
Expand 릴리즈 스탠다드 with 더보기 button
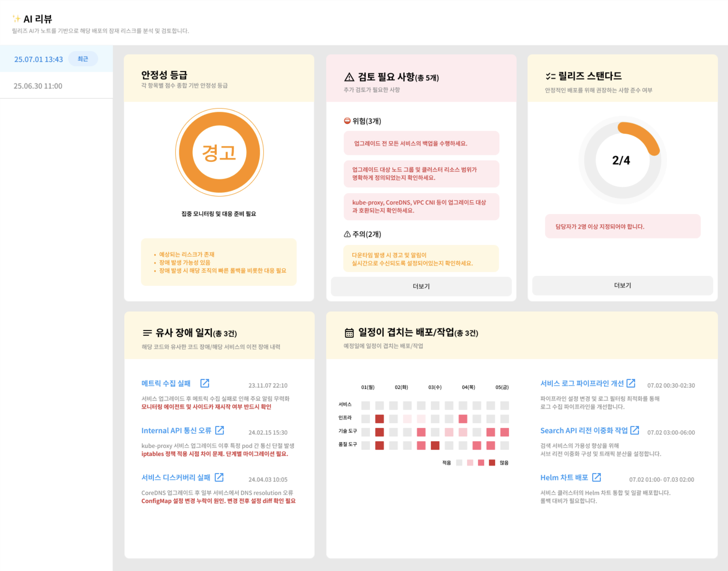[x=622, y=285]
